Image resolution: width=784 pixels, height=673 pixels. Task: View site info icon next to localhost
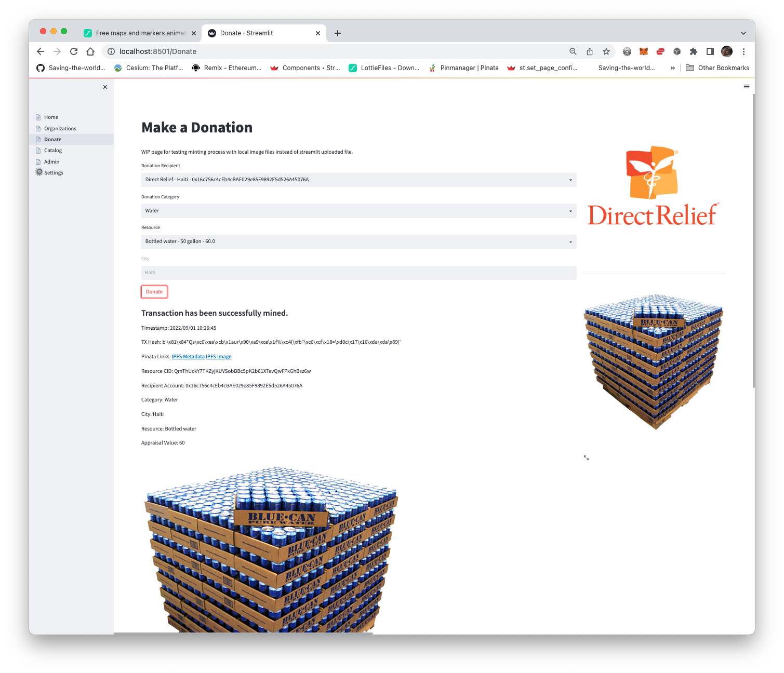click(111, 51)
